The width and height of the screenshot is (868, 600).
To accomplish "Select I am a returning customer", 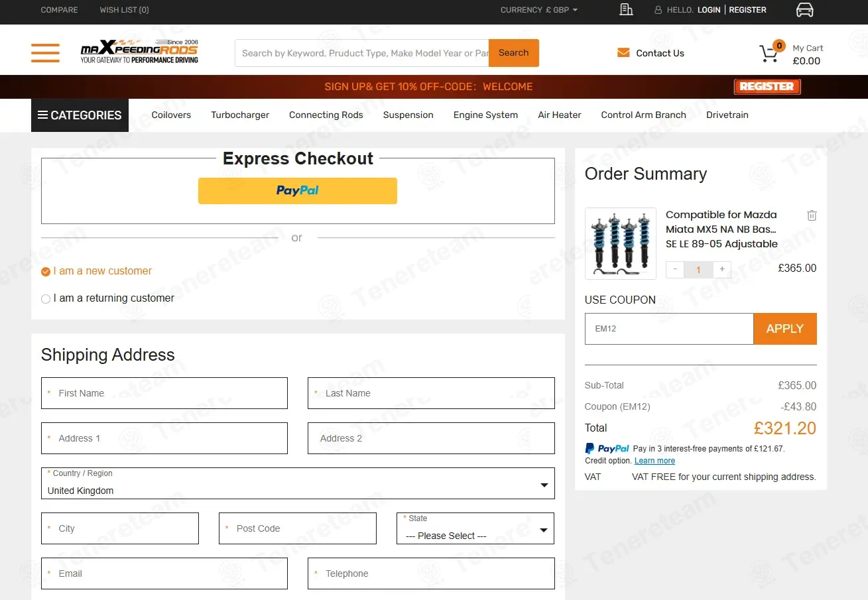I will 107,298.
